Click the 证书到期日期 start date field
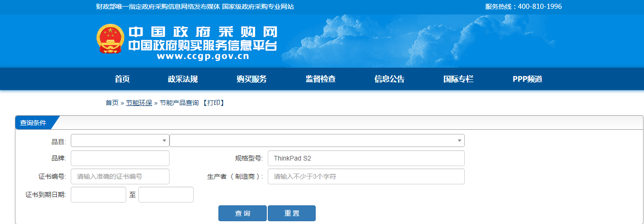Viewport: 644px width, 224px height. click(98, 195)
